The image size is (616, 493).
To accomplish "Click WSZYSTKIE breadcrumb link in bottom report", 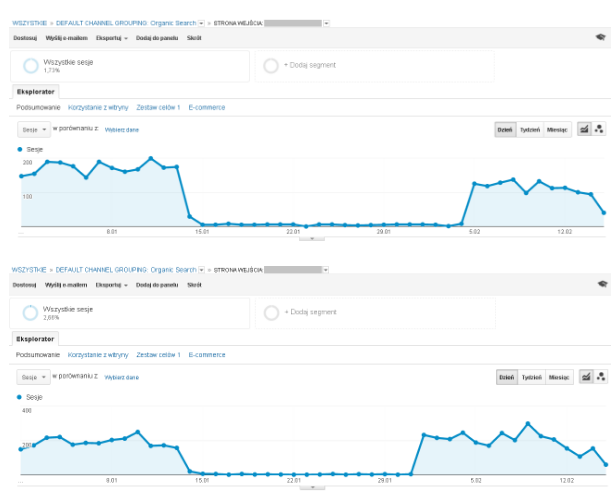I will [29, 270].
